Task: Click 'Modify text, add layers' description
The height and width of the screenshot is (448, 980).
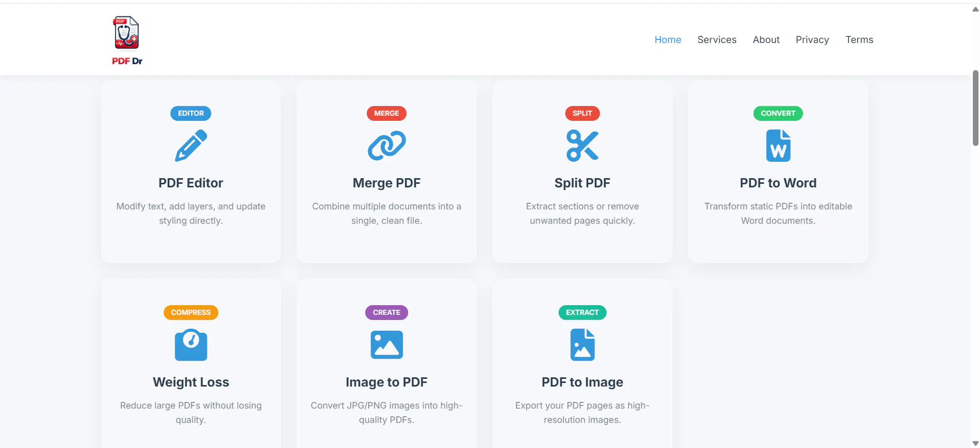Action: [x=191, y=214]
